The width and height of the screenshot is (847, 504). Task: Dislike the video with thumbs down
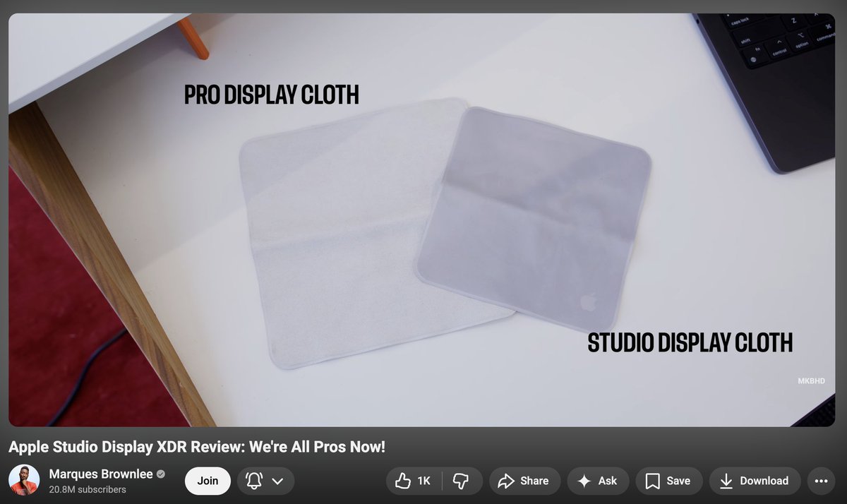point(461,481)
